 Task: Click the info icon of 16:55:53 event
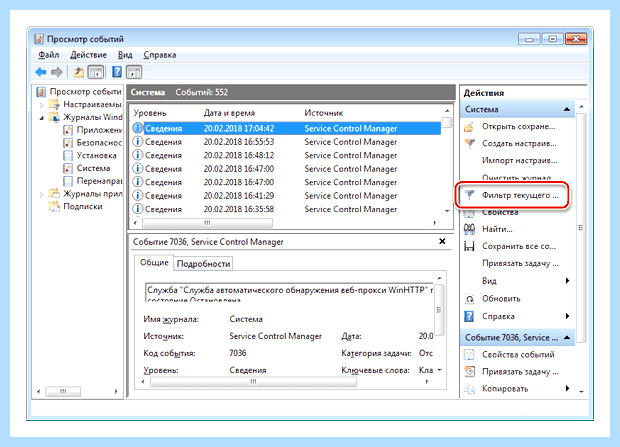[137, 142]
